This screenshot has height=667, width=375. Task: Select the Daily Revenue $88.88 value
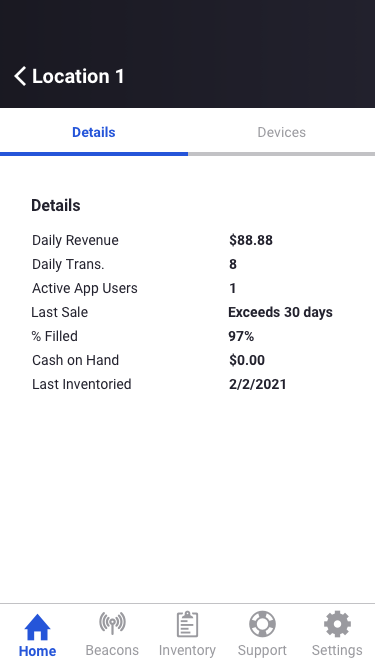251,240
